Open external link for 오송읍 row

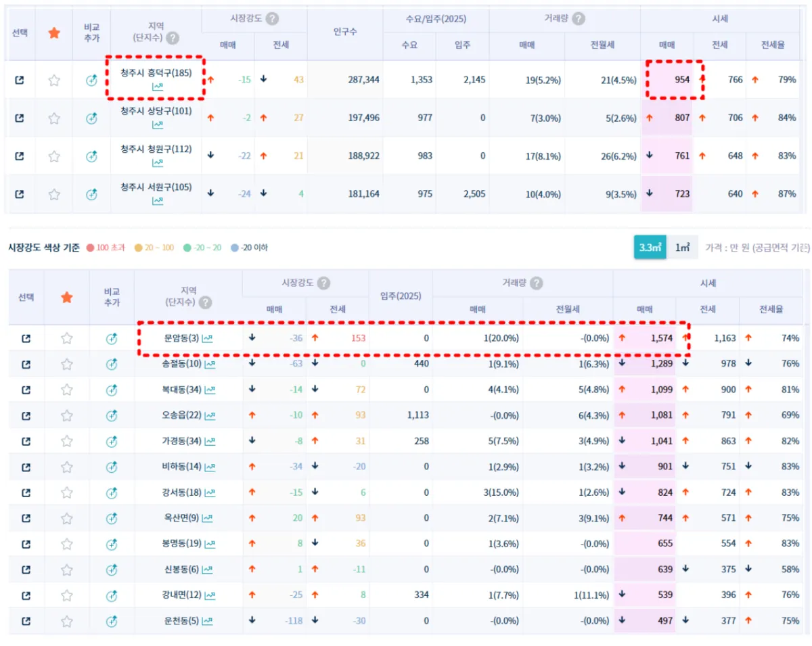[x=26, y=415]
